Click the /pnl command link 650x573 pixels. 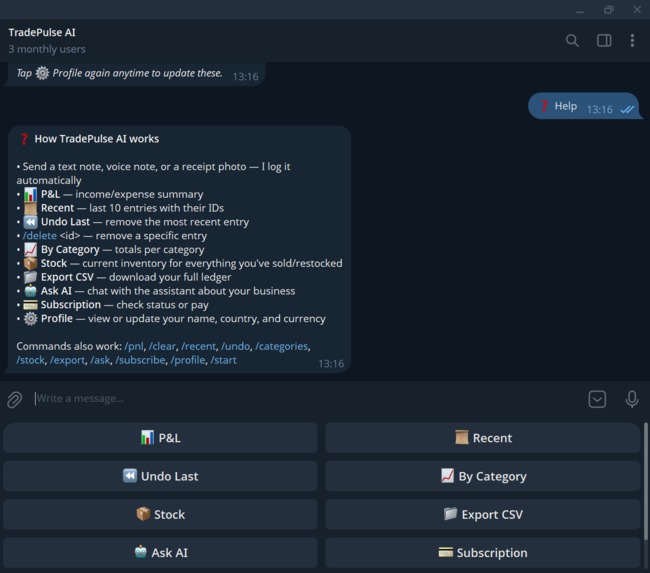pyautogui.click(x=134, y=346)
